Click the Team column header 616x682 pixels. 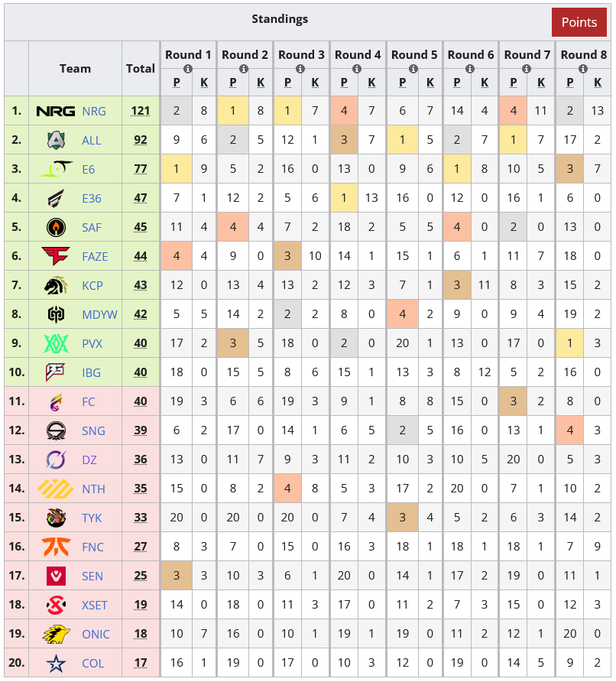(75, 68)
